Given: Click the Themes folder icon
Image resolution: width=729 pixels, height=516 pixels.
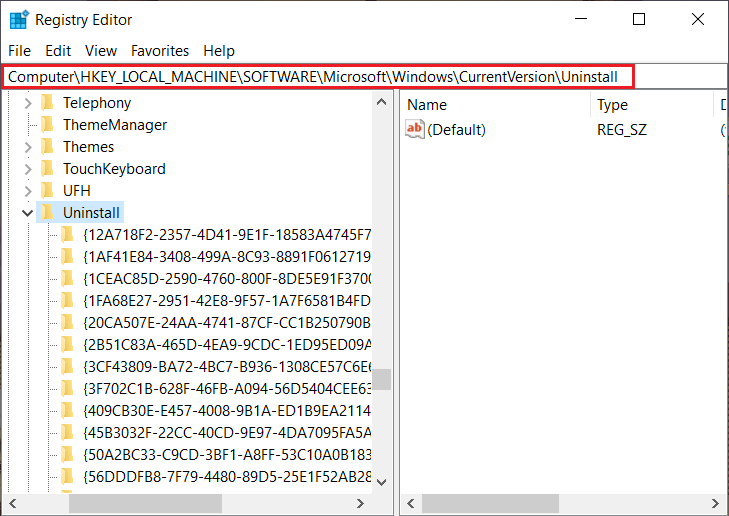Looking at the screenshot, I should 47,146.
